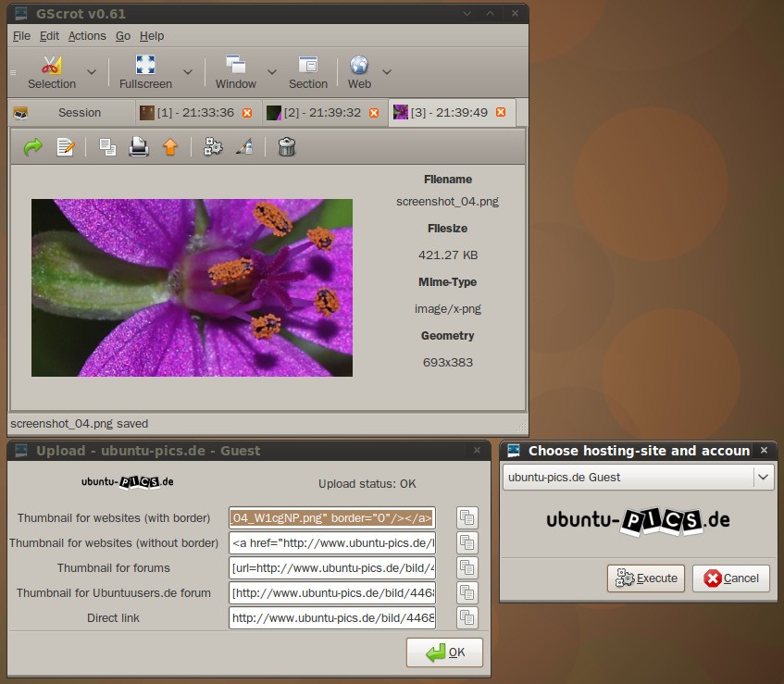The image size is (784, 684).
Task: Print the screenshot using printer icon
Action: click(139, 146)
